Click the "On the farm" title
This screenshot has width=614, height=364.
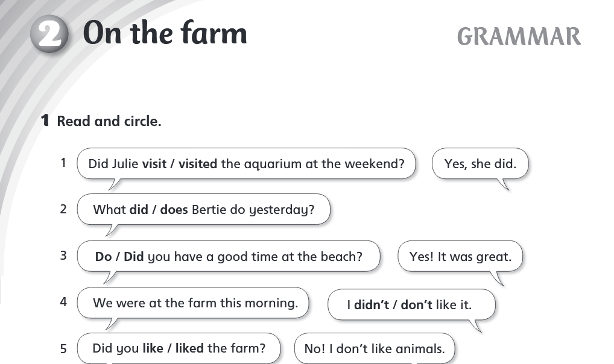(x=165, y=33)
